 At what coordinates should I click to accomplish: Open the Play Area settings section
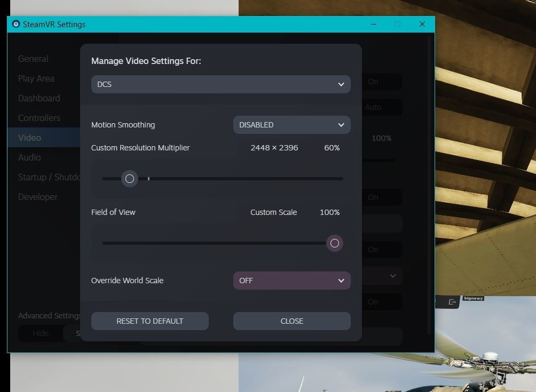point(36,78)
